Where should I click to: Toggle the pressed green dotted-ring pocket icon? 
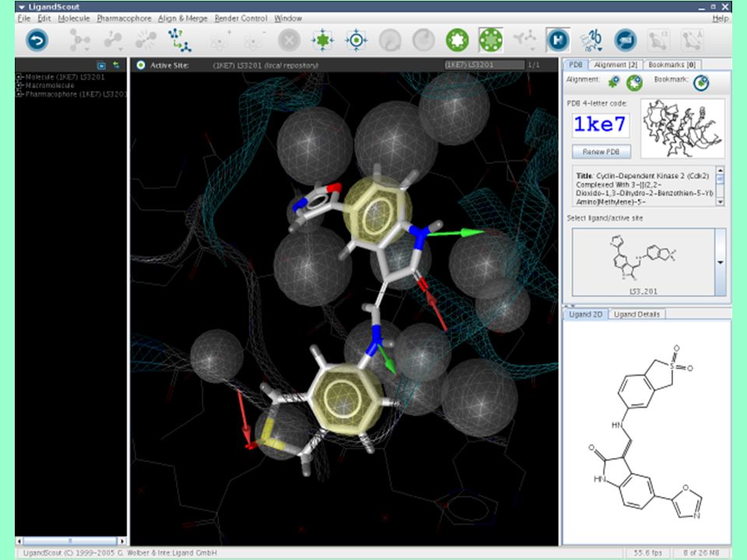491,40
